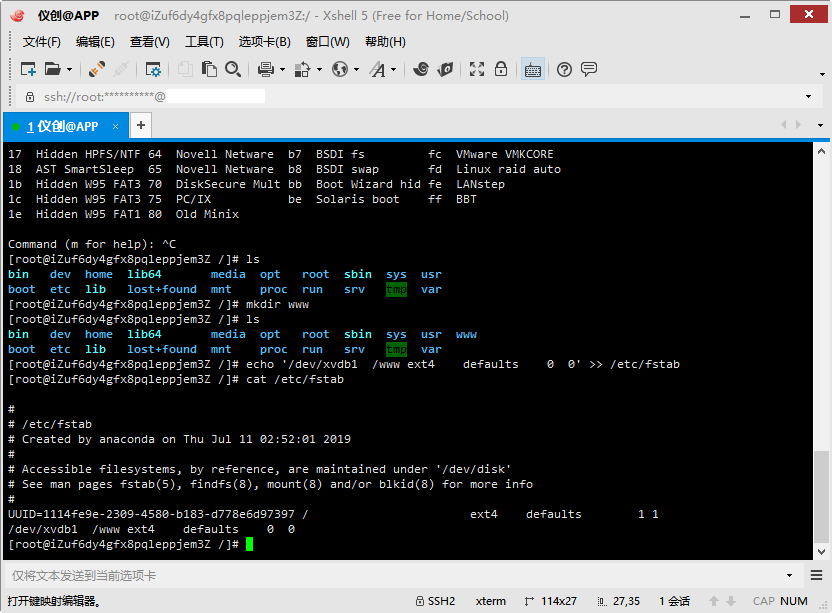Click the session properties gear icon
This screenshot has width=832, height=613.
pyautogui.click(x=153, y=69)
